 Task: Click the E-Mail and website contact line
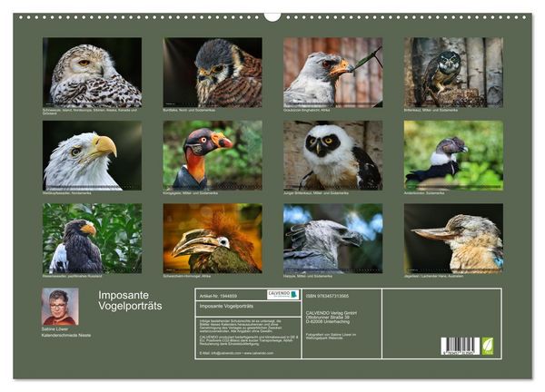point(236,353)
